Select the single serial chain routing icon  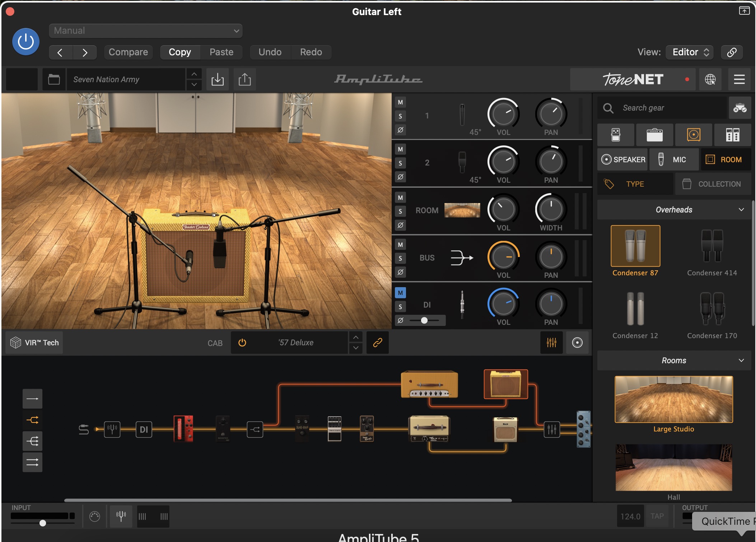point(32,399)
